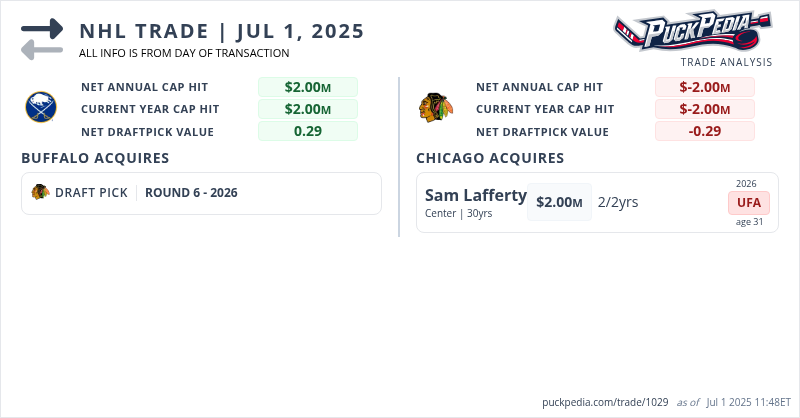Select the Round 6 - 2026 draft pick

[191, 193]
